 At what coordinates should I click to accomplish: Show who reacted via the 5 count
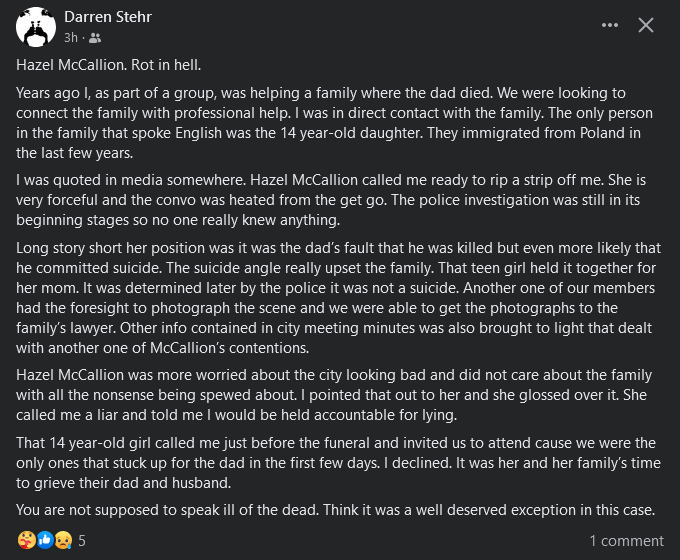click(x=82, y=541)
